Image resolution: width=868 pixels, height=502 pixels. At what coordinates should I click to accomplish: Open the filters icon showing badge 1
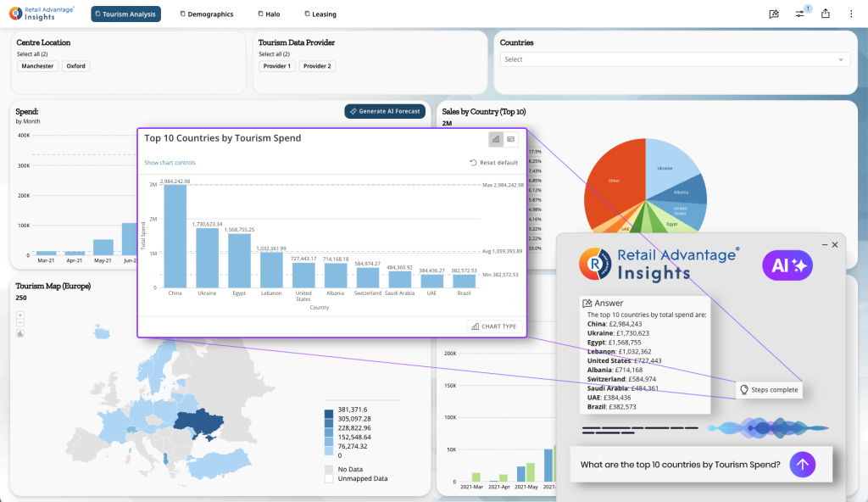(x=800, y=14)
